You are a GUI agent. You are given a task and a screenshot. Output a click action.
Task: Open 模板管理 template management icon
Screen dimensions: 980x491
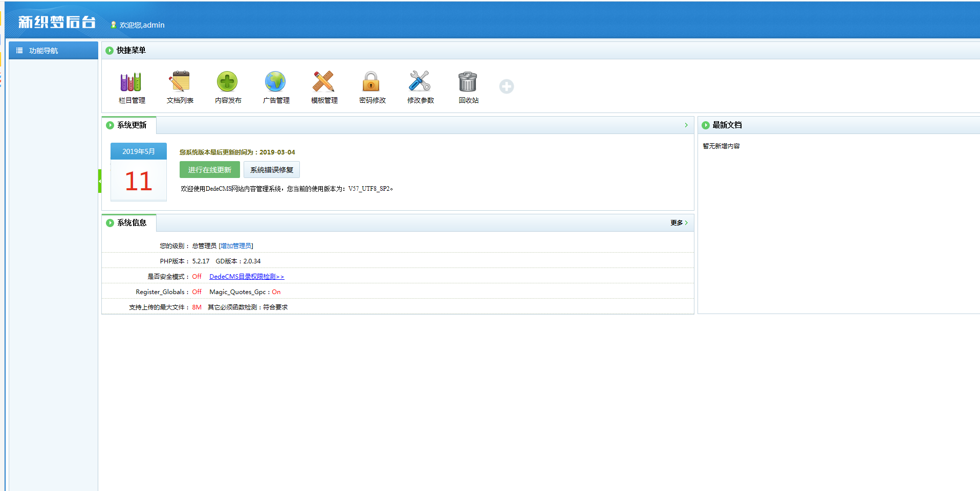324,82
